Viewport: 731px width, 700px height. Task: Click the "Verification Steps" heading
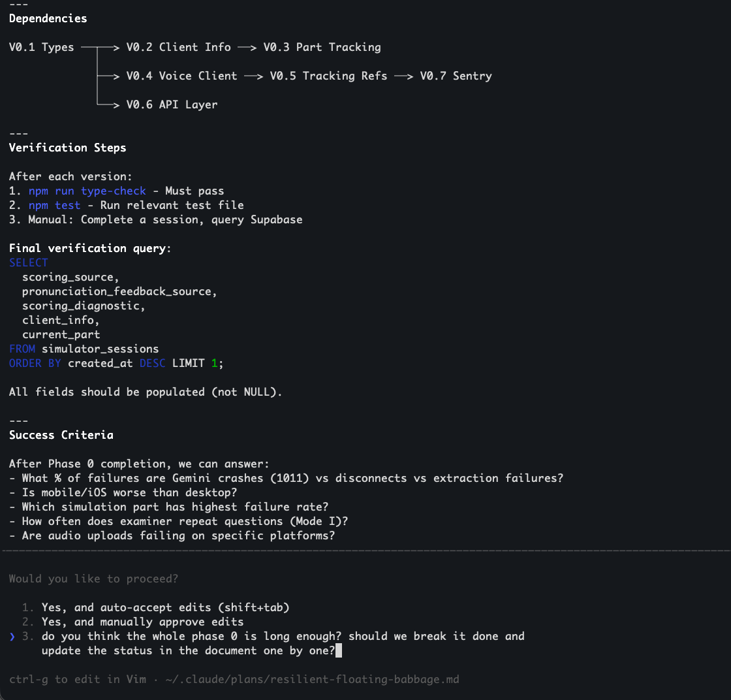tap(67, 148)
